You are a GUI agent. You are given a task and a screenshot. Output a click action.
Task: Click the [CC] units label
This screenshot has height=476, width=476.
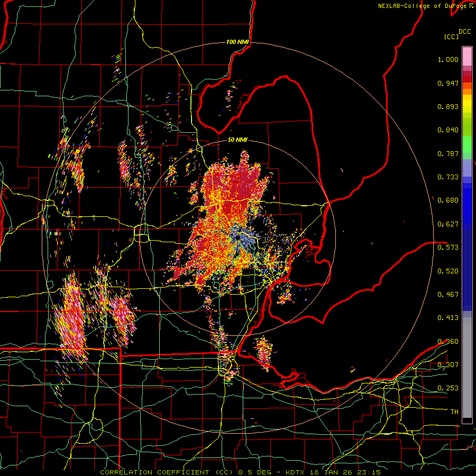click(x=452, y=36)
